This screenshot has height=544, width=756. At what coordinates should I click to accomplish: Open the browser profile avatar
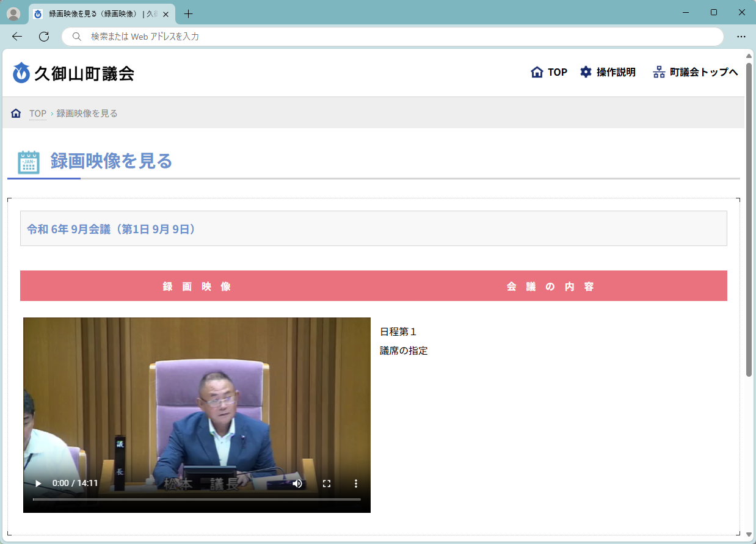pyautogui.click(x=13, y=13)
